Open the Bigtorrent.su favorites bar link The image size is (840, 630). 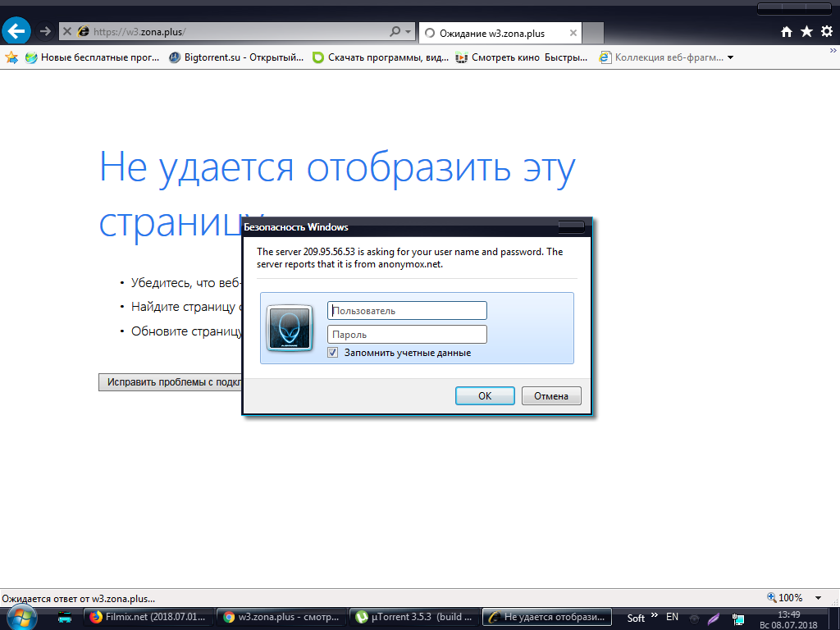click(x=236, y=57)
